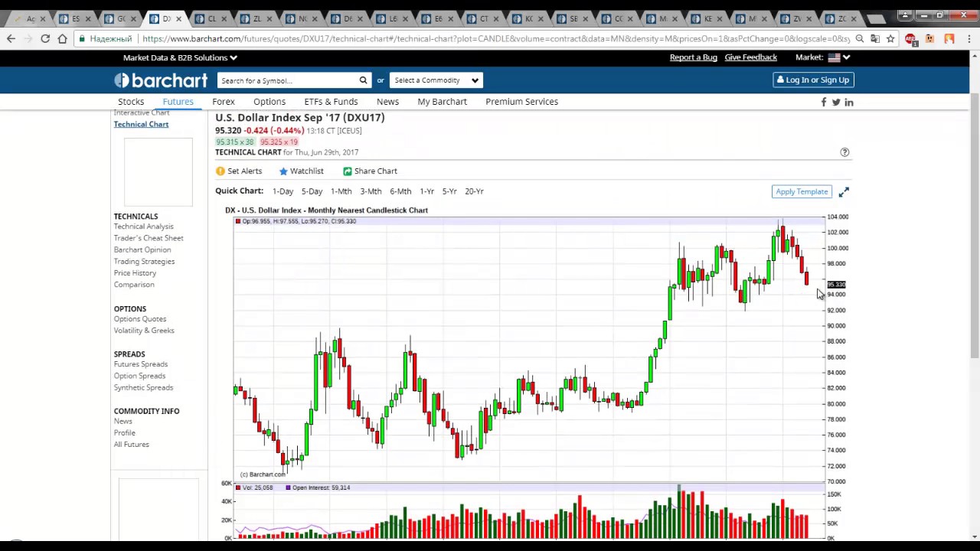Screen dimensions: 980x551
Task: Select the 20-Yr quick chart
Action: pos(474,191)
